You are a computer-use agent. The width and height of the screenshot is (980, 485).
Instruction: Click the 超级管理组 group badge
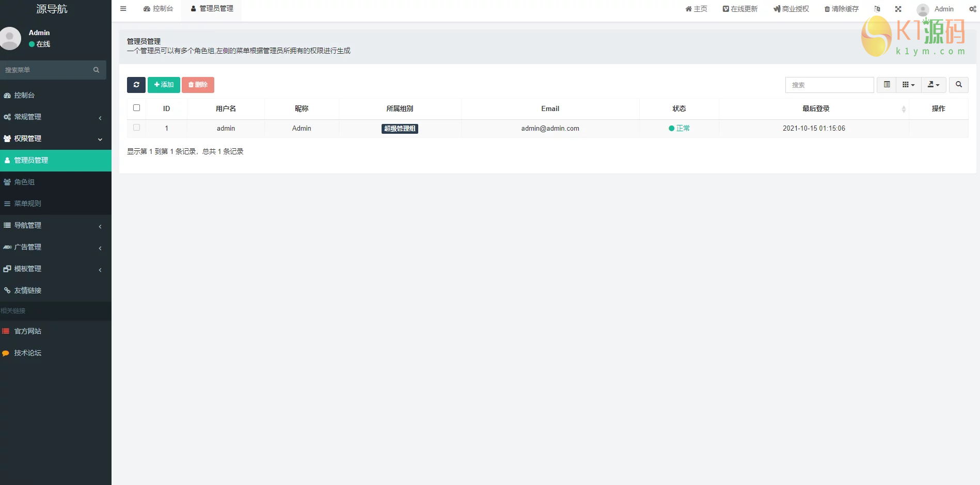(400, 129)
